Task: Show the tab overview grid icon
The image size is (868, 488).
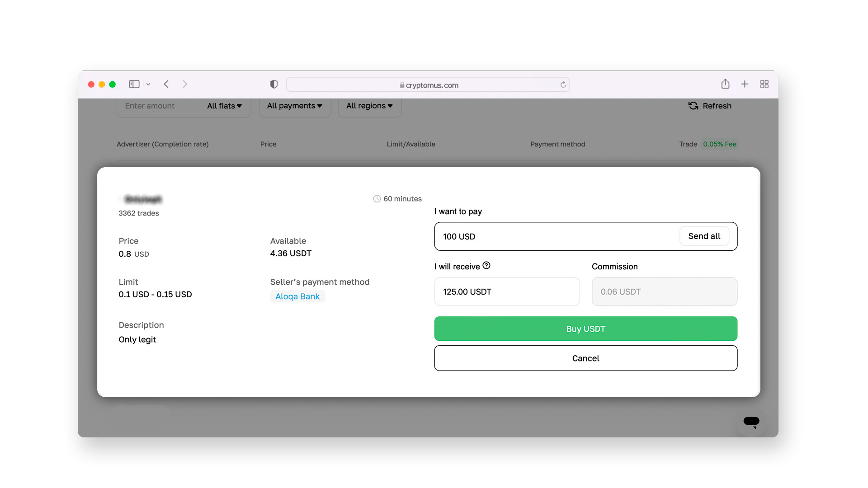Action: 764,84
